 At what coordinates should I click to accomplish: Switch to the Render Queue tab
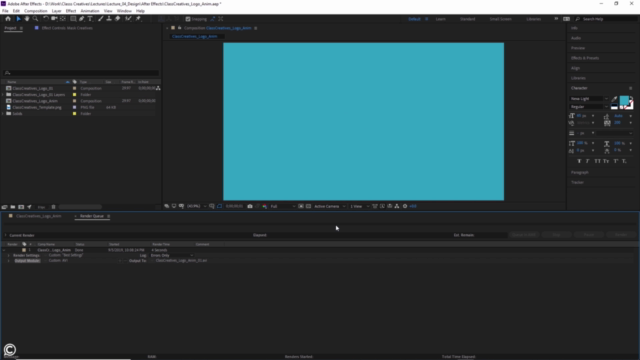point(92,216)
